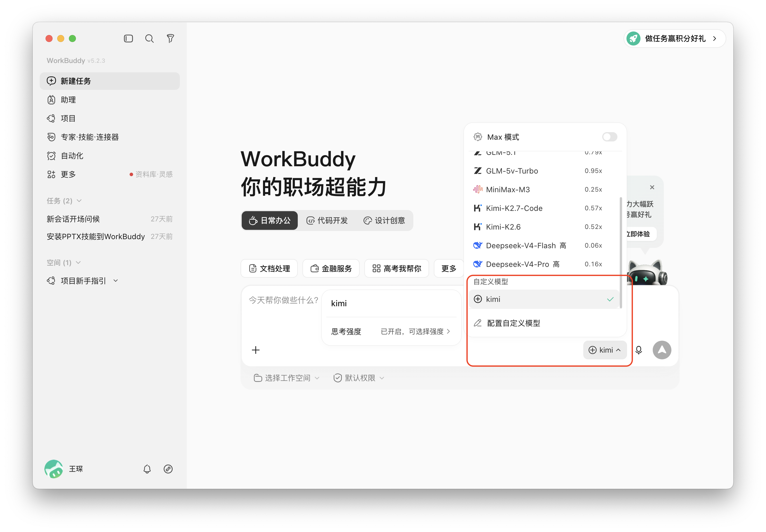The height and width of the screenshot is (532, 766).
Task: Open task 新会话开场问候
Action: pos(110,219)
